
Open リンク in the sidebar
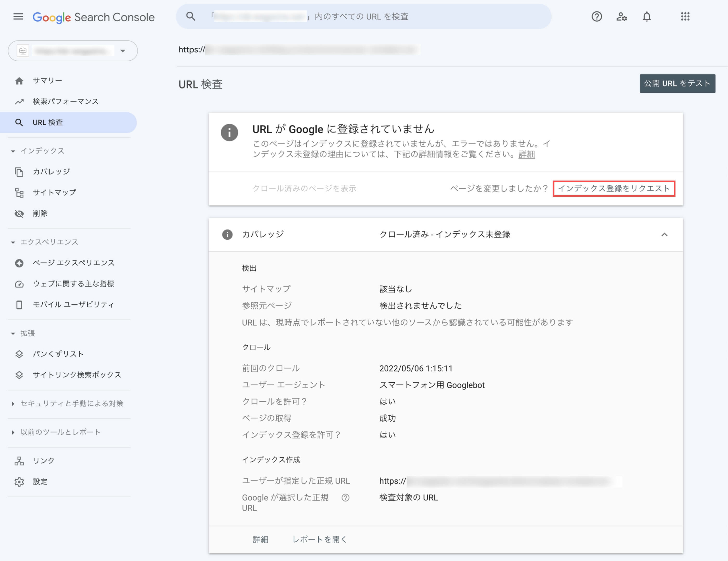[x=44, y=461]
